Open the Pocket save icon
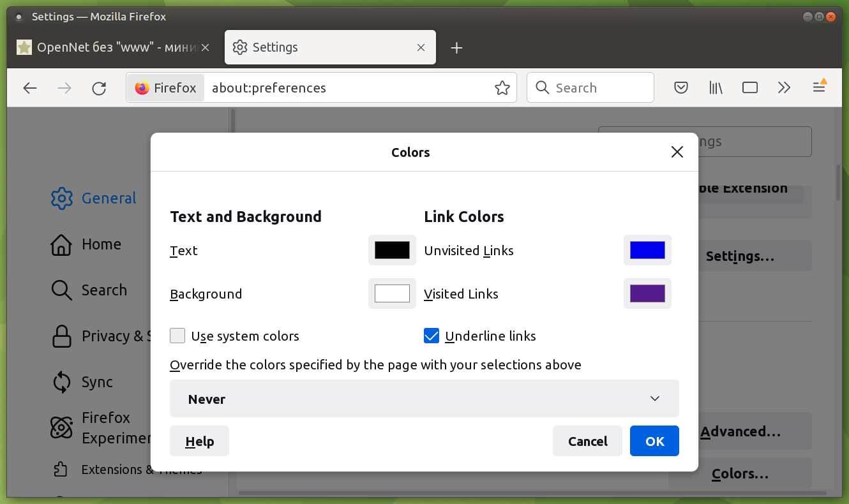This screenshot has width=849, height=504. [x=681, y=88]
